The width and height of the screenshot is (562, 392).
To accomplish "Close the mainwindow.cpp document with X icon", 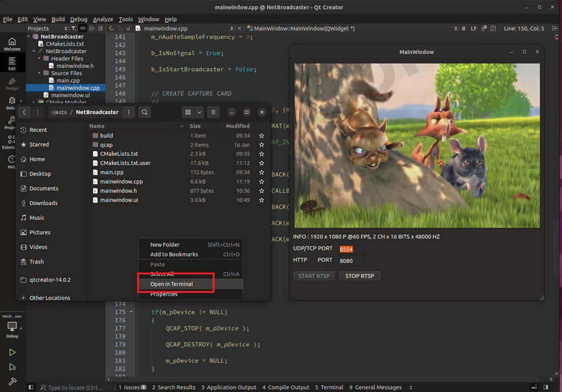I will click(240, 29).
